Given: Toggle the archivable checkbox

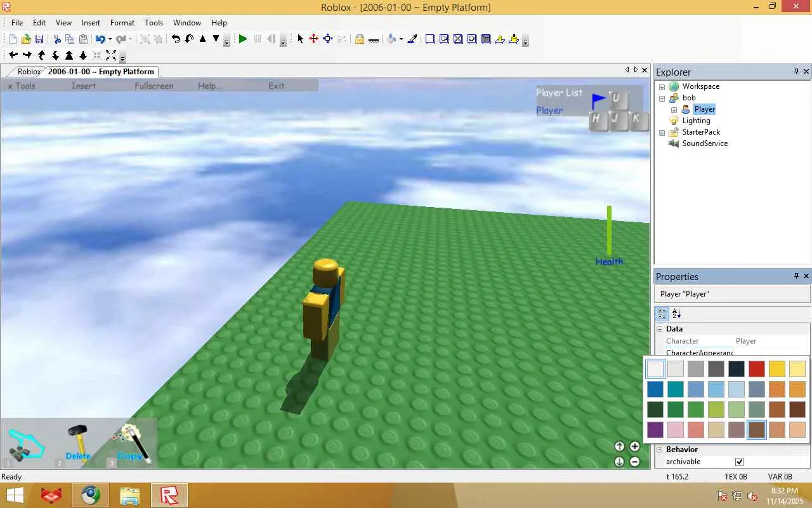Looking at the screenshot, I should click(739, 462).
